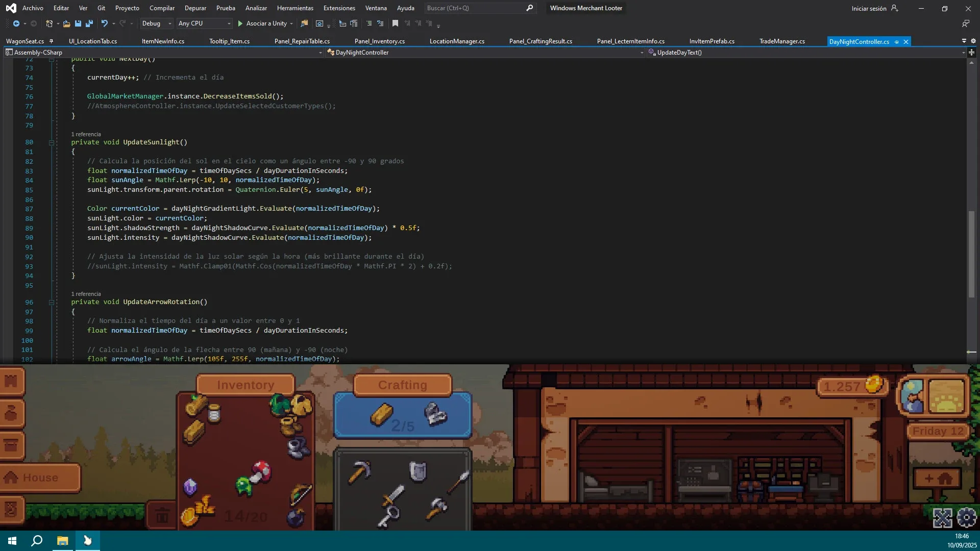This screenshot has height=551, width=980.
Task: Open the Archivo menu
Action: coord(33,8)
